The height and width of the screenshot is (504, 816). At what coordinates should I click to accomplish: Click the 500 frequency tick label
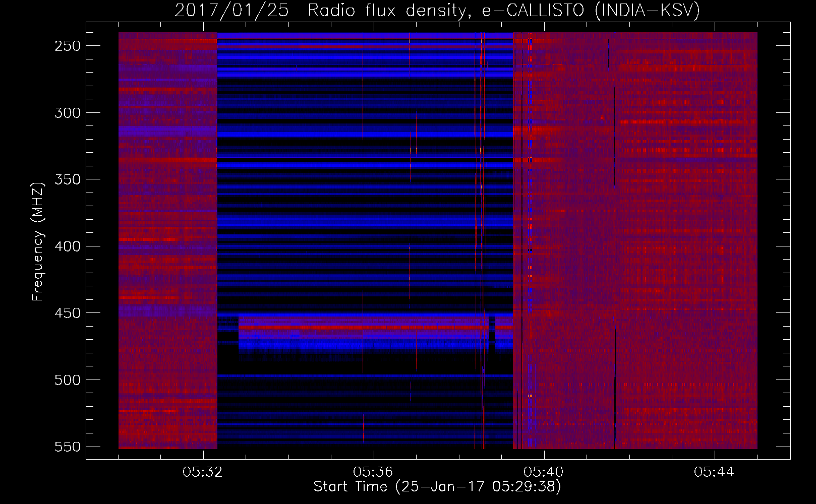68,380
